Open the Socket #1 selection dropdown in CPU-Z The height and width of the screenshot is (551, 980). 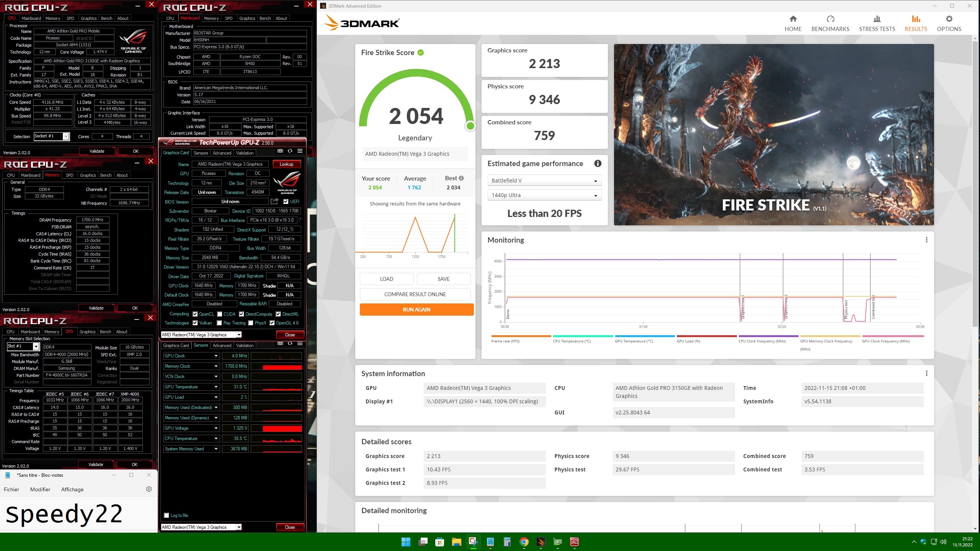[x=52, y=136]
